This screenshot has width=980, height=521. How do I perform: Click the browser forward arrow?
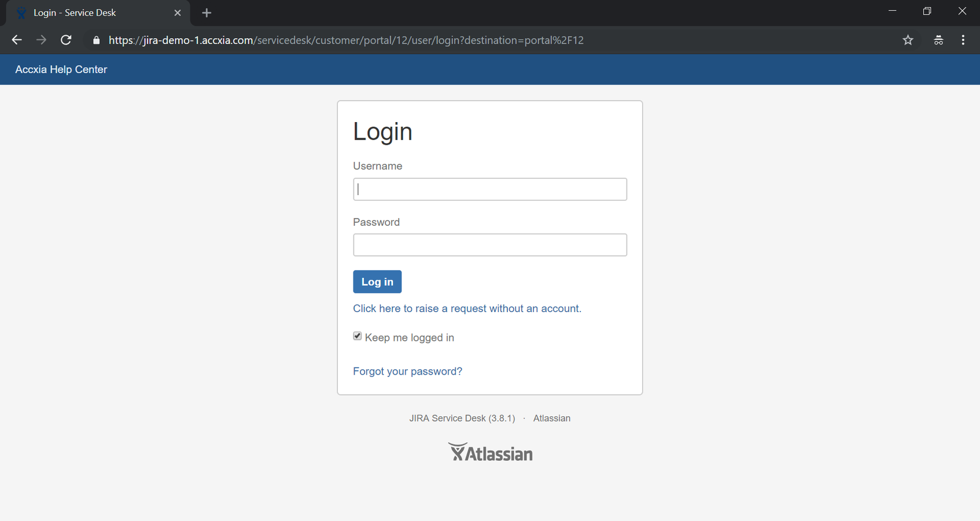[41, 40]
